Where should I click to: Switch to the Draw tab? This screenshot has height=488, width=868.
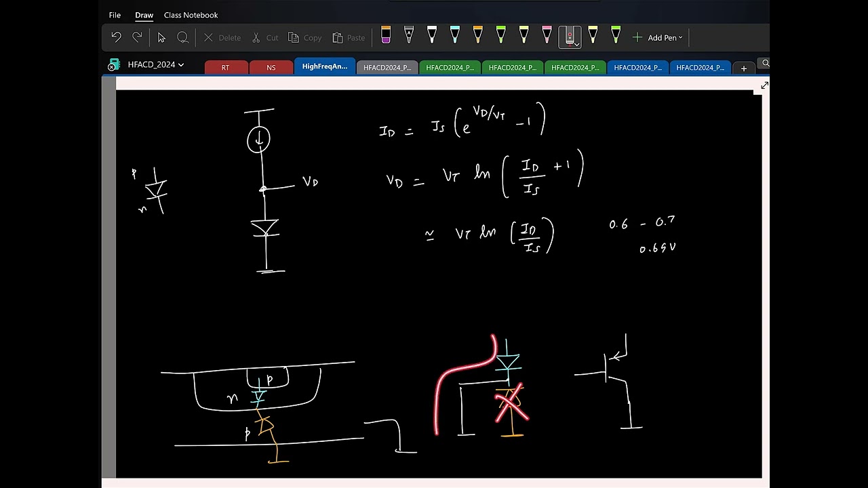144,15
